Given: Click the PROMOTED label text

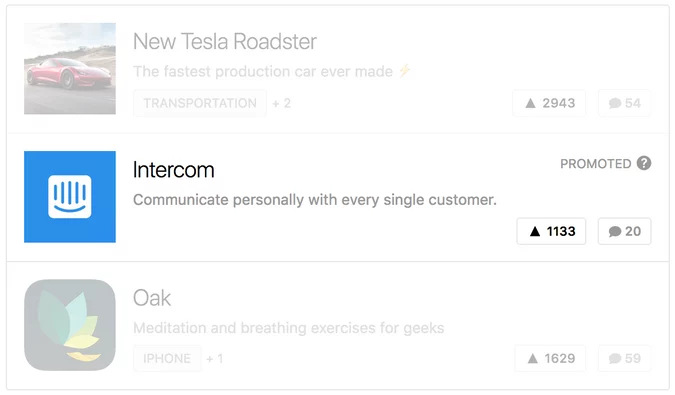Looking at the screenshot, I should pos(595,164).
